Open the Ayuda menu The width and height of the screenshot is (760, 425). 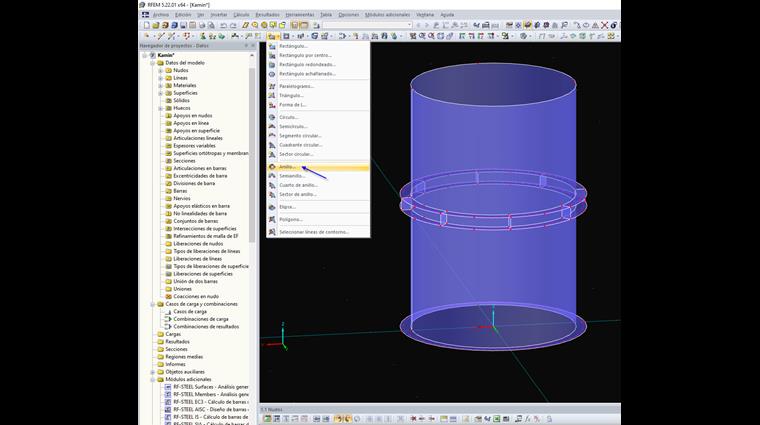[447, 15]
